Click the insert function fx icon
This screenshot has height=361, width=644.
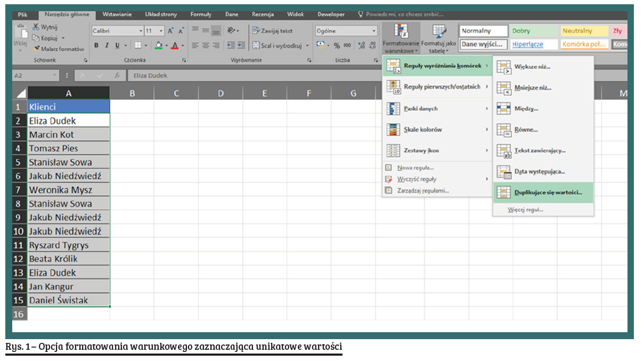[x=117, y=76]
